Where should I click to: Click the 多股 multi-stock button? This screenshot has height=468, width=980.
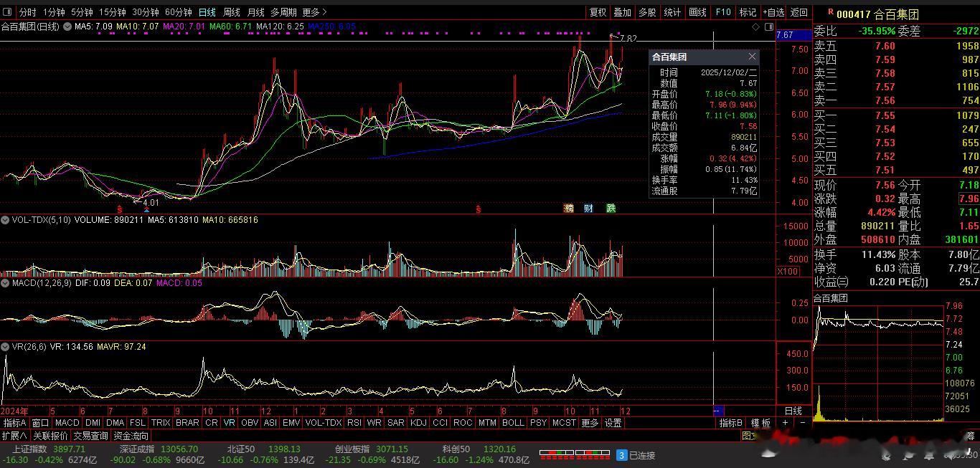[x=647, y=12]
